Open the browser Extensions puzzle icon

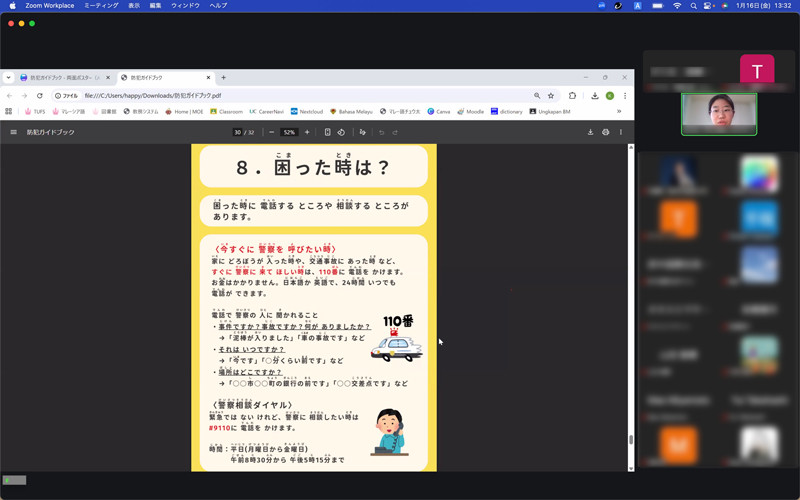(x=573, y=96)
